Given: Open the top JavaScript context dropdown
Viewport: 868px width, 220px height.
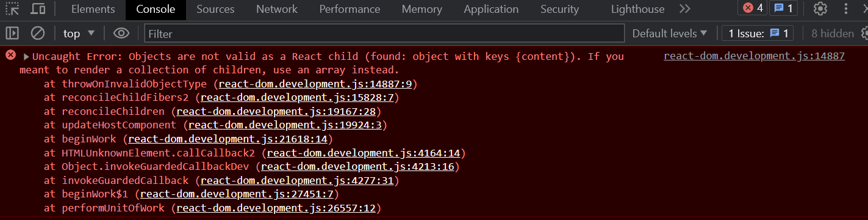Looking at the screenshot, I should coord(79,33).
